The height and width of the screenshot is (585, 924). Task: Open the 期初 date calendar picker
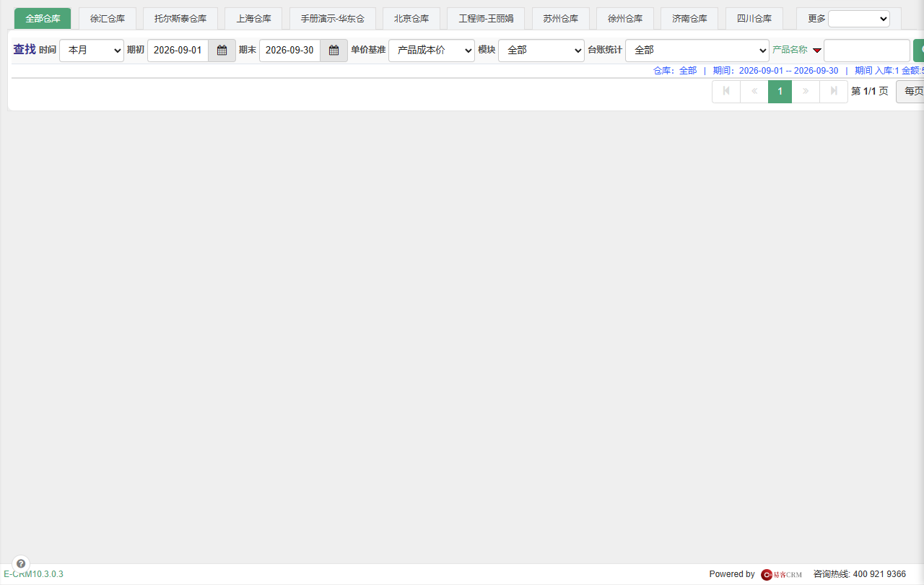tap(222, 51)
